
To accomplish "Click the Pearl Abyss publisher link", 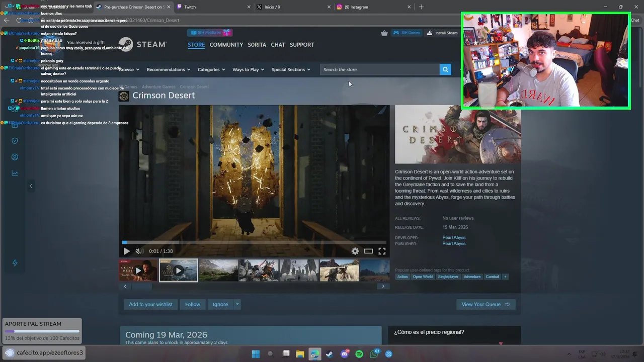I will [454, 243].
